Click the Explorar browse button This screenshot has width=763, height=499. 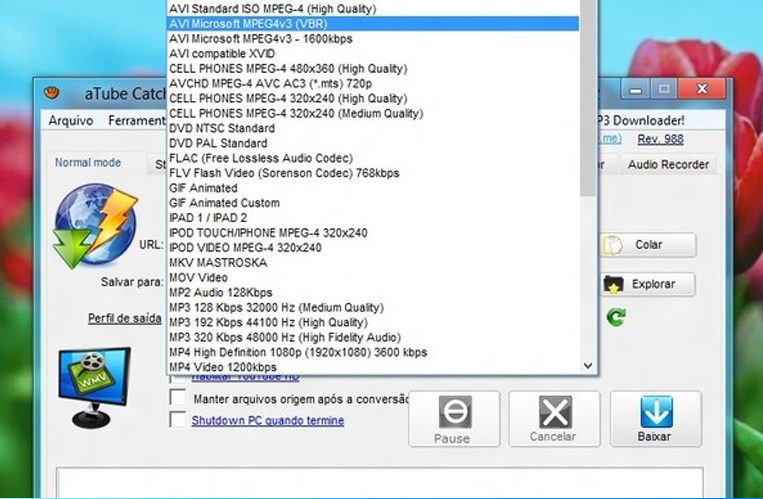[649, 284]
